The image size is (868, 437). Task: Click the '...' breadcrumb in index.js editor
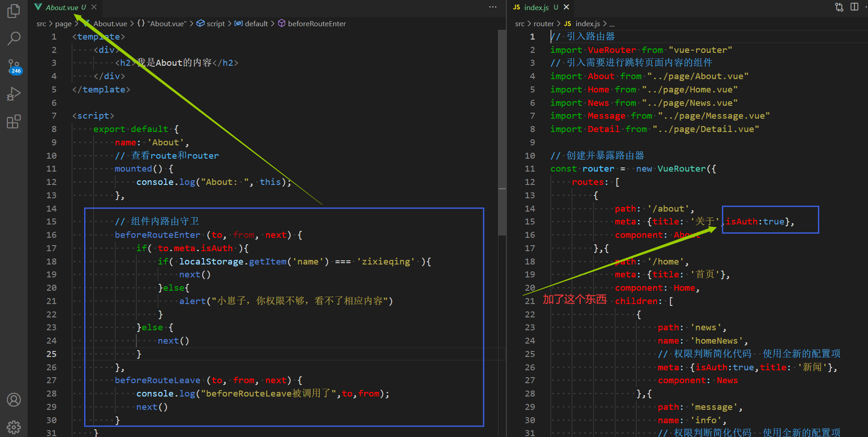pos(612,24)
